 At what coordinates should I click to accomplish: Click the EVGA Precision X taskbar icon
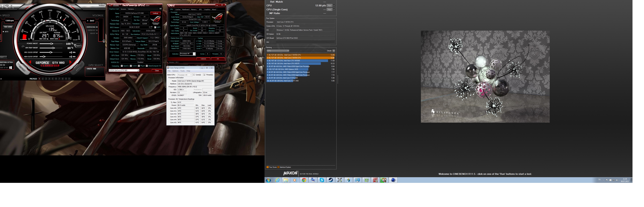[340, 180]
